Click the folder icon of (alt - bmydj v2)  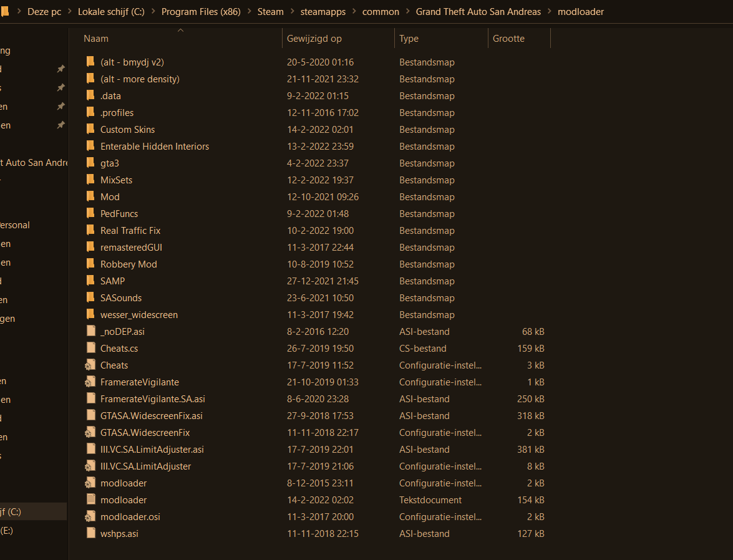(x=90, y=62)
